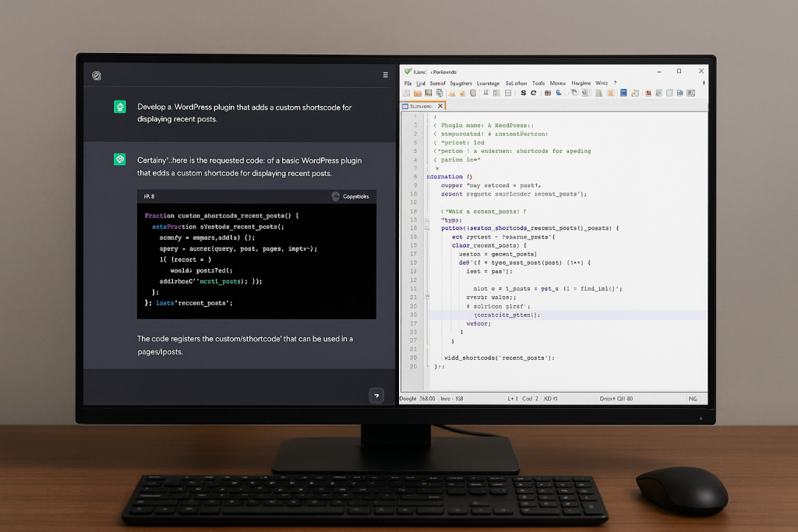
Task: Click the solid blue square icon in the toolbar
Action: [x=623, y=93]
